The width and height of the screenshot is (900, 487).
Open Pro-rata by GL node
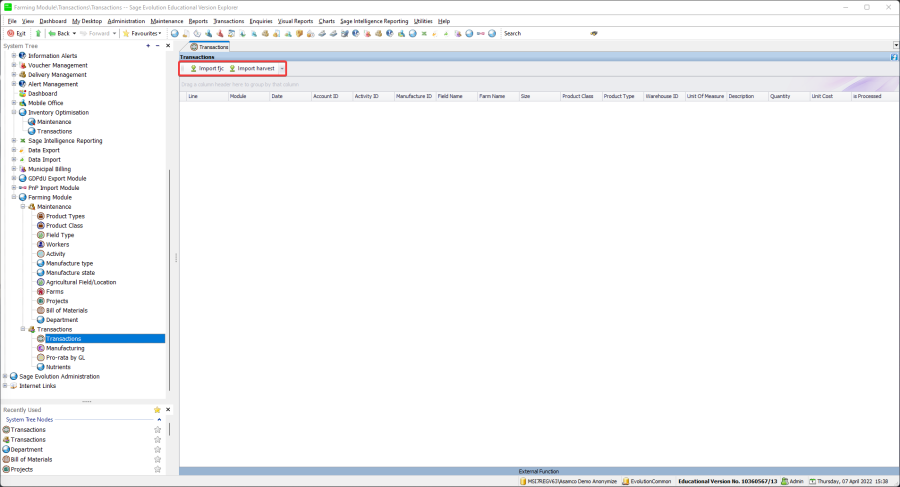tap(65, 357)
